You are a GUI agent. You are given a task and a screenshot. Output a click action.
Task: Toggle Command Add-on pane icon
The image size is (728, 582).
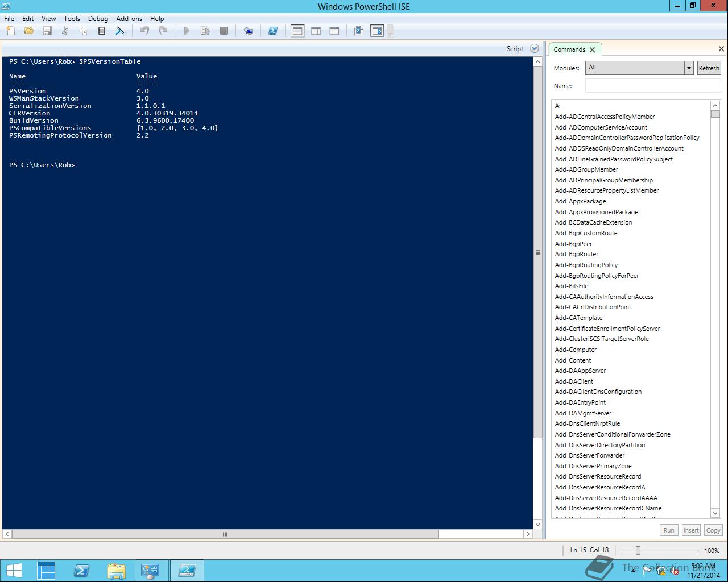377,31
